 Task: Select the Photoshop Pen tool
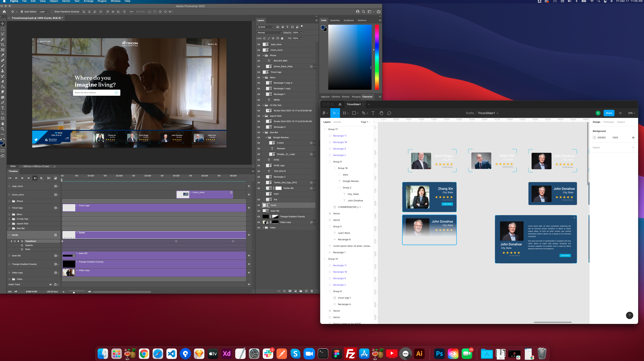[x=3, y=103]
